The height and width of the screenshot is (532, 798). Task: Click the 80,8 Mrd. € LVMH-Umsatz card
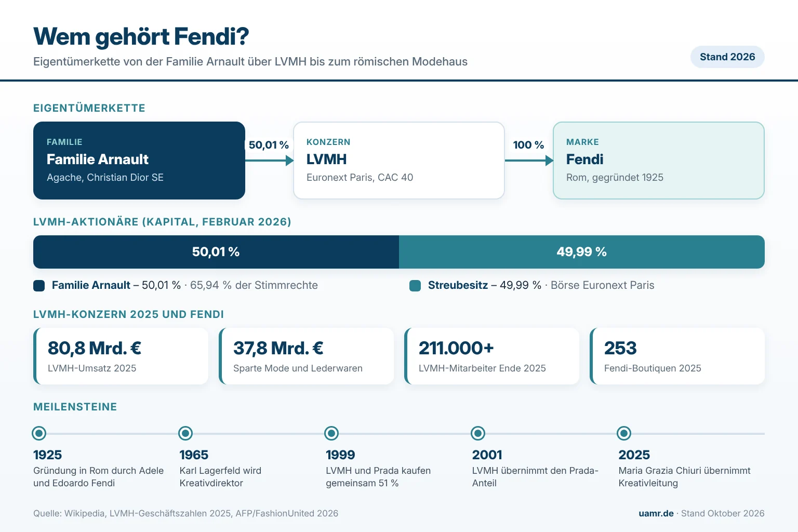click(121, 356)
